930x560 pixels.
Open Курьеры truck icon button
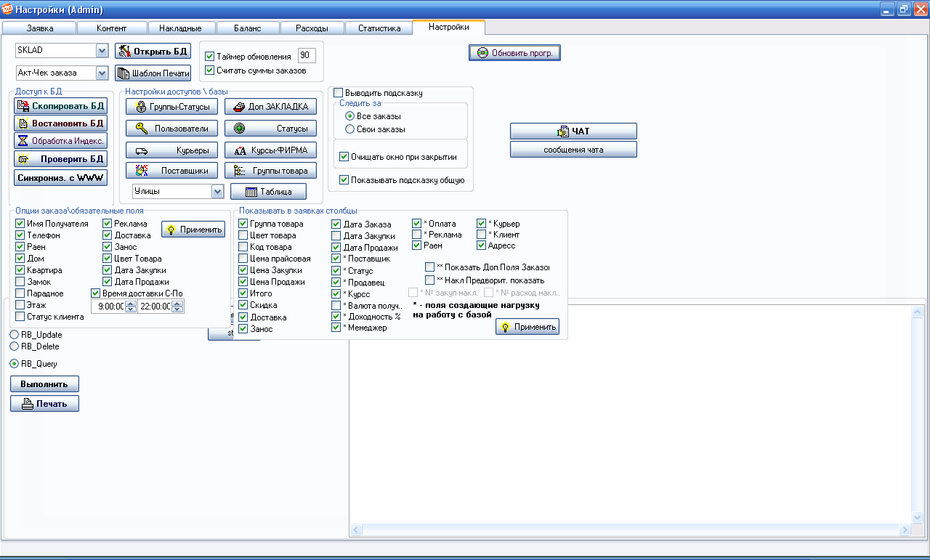(172, 151)
